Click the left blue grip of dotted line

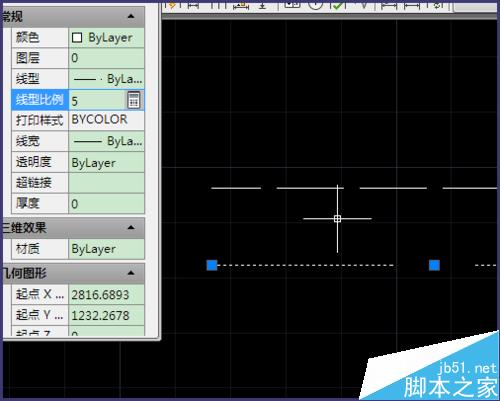[x=212, y=265]
